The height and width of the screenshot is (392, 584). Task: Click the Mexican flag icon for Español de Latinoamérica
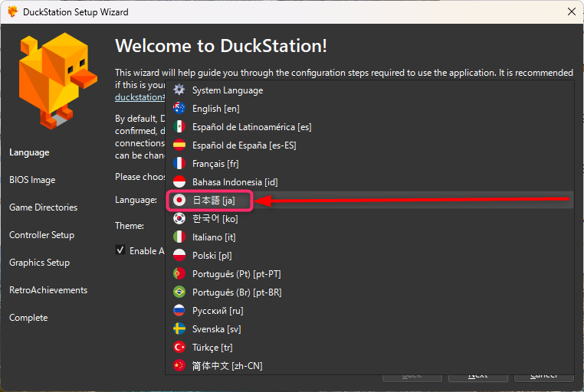[x=179, y=127]
